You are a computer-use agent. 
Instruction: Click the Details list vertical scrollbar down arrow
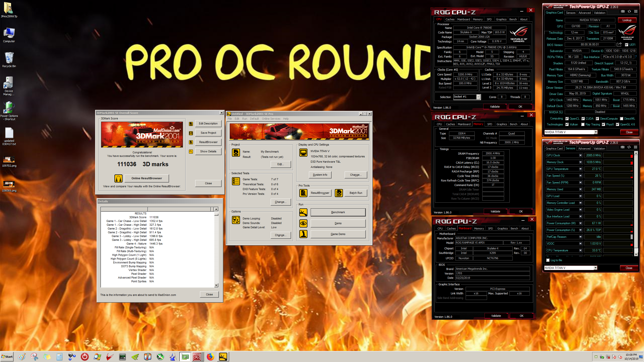216,285
